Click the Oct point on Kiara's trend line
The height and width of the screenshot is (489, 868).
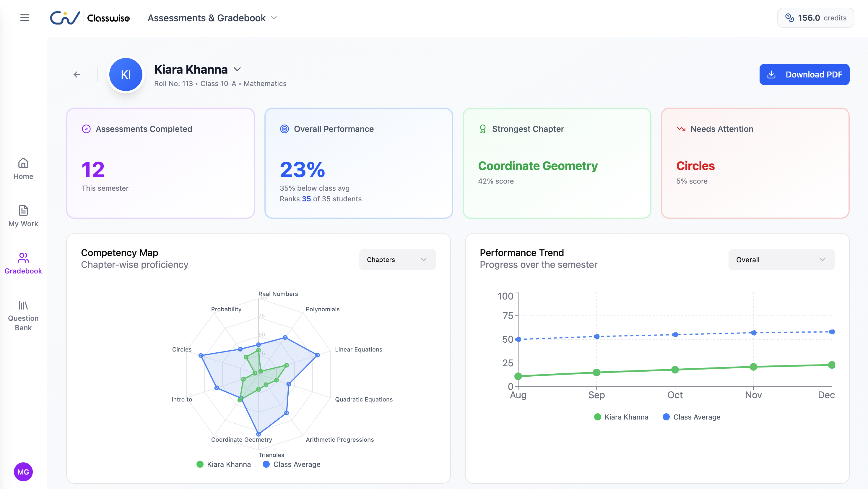[675, 370]
